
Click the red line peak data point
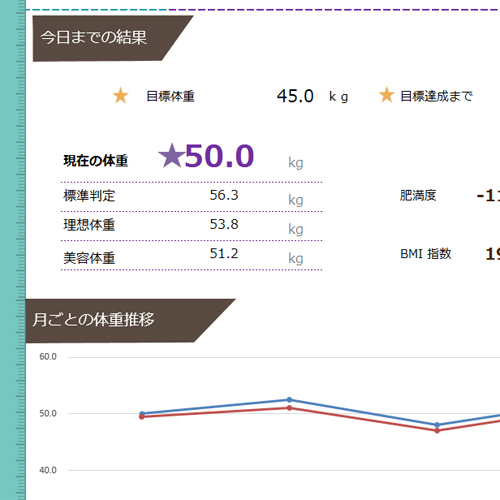tap(289, 408)
